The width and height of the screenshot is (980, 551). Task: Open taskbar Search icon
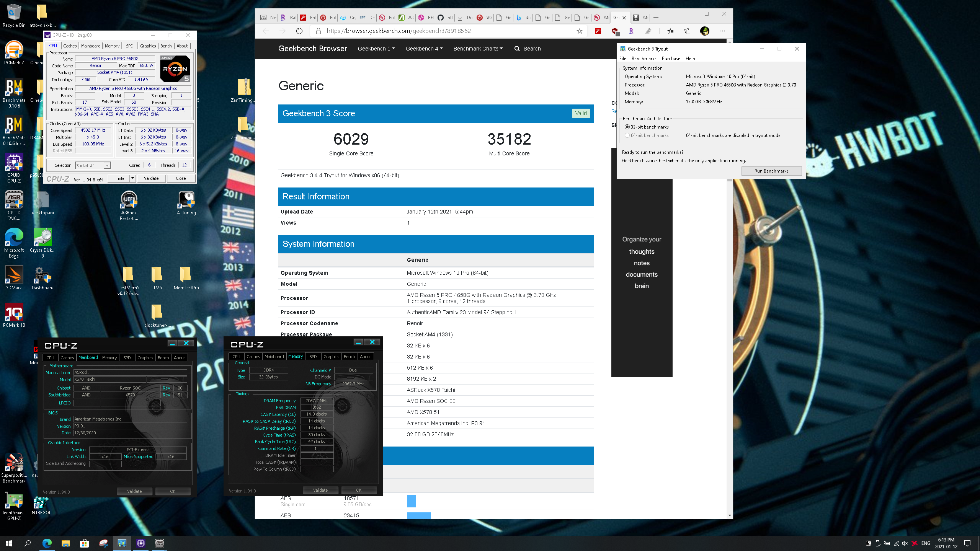28,543
